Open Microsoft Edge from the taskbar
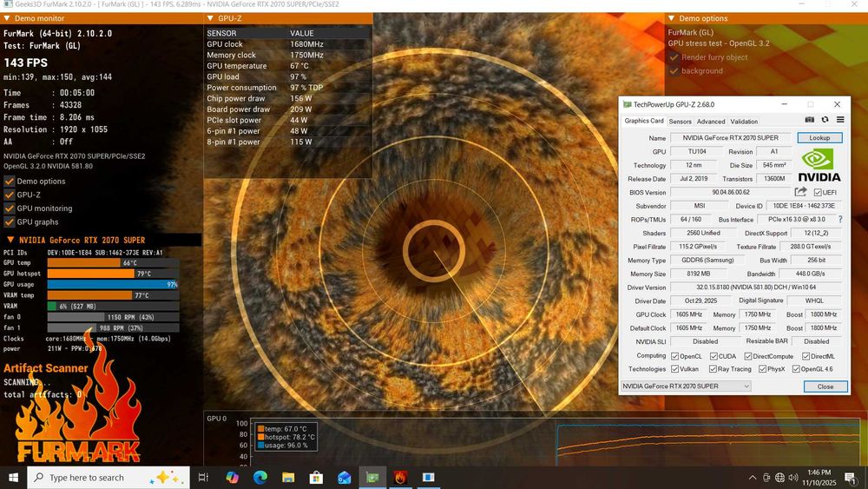Image resolution: width=868 pixels, height=489 pixels. [260, 478]
